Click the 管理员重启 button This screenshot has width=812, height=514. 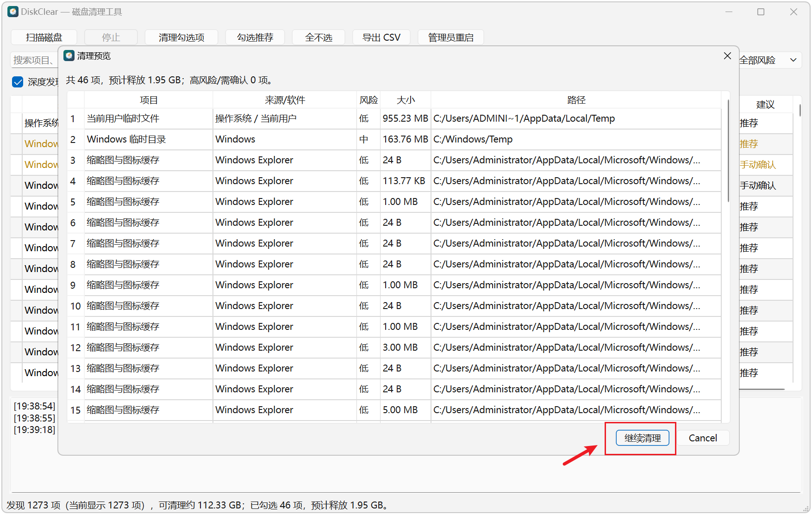pos(451,37)
